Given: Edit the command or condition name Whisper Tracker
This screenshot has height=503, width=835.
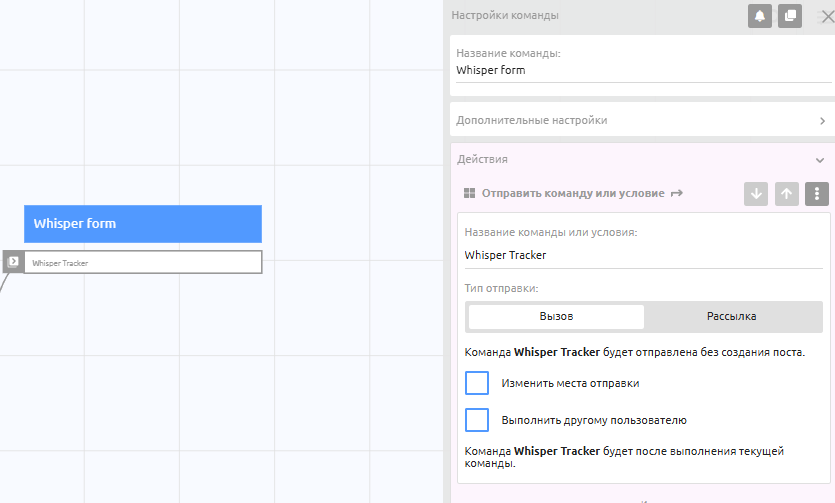Looking at the screenshot, I should click(640, 255).
